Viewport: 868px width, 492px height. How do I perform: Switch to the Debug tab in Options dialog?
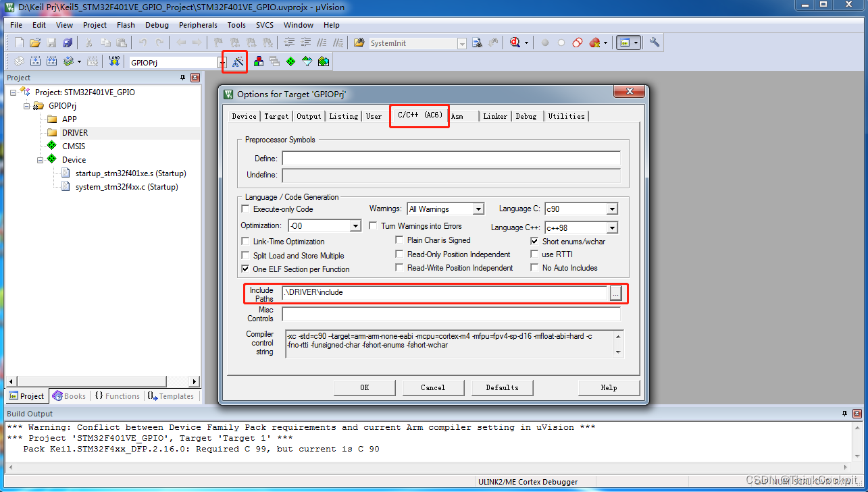pyautogui.click(x=526, y=116)
